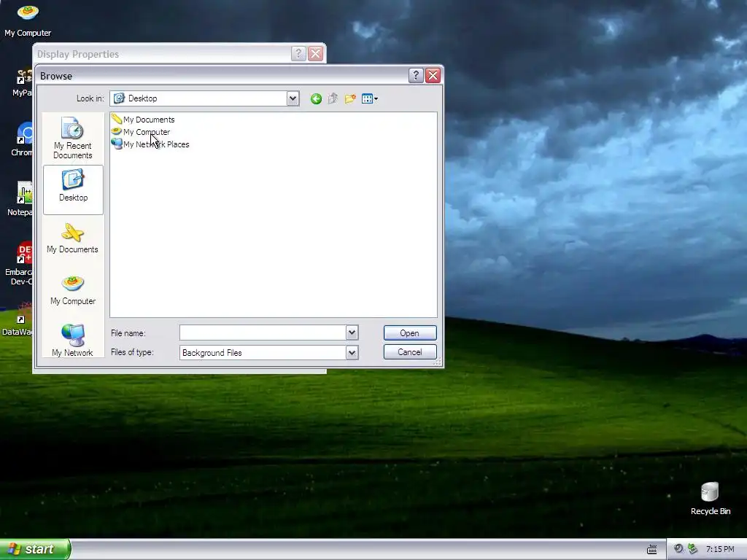Create a new folder in Browse dialog
The height and width of the screenshot is (560, 747).
pos(350,98)
